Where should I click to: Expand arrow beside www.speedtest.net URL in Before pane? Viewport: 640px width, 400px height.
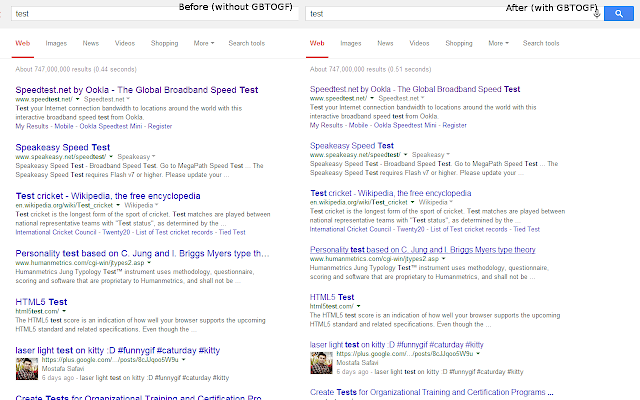[x=78, y=99]
